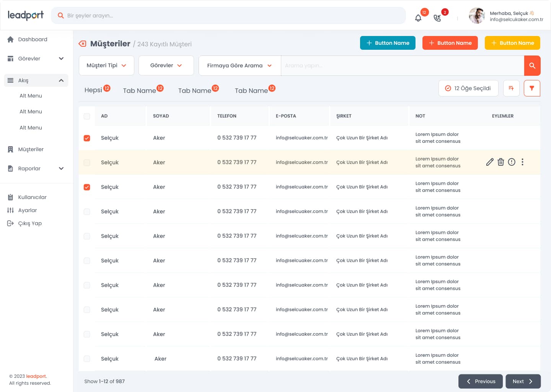Click the SOYAD column header
The height and width of the screenshot is (392, 551).
161,116
